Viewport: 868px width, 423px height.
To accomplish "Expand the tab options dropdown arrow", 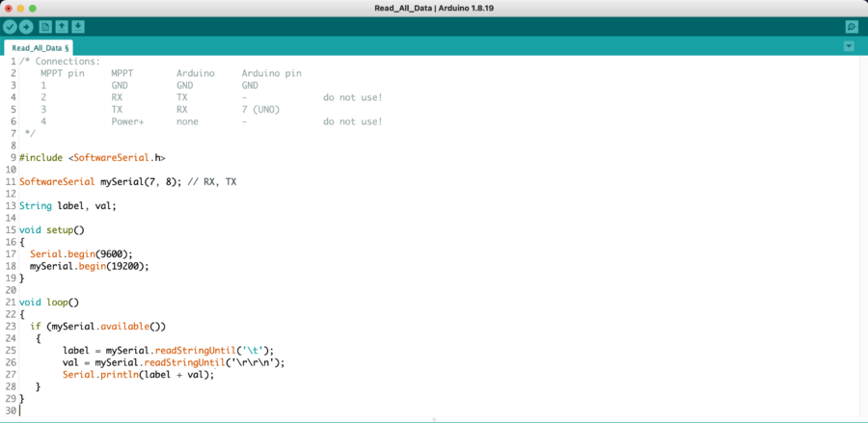I will [x=849, y=46].
